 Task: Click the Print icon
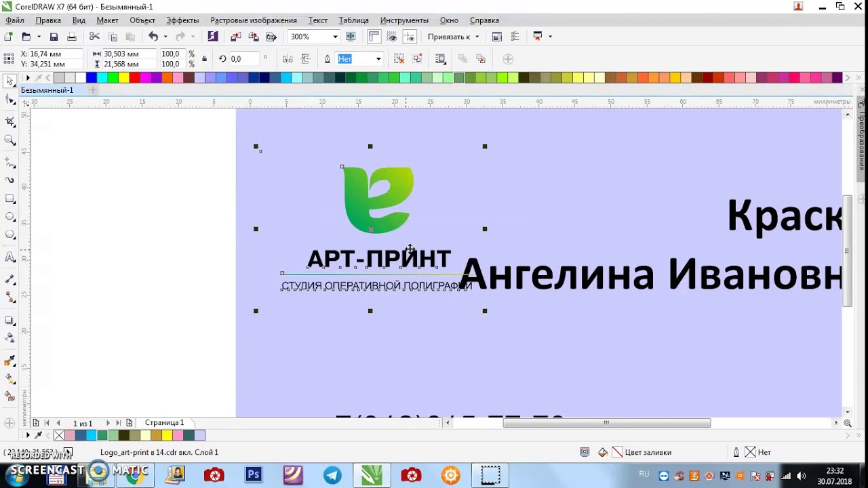click(x=71, y=37)
